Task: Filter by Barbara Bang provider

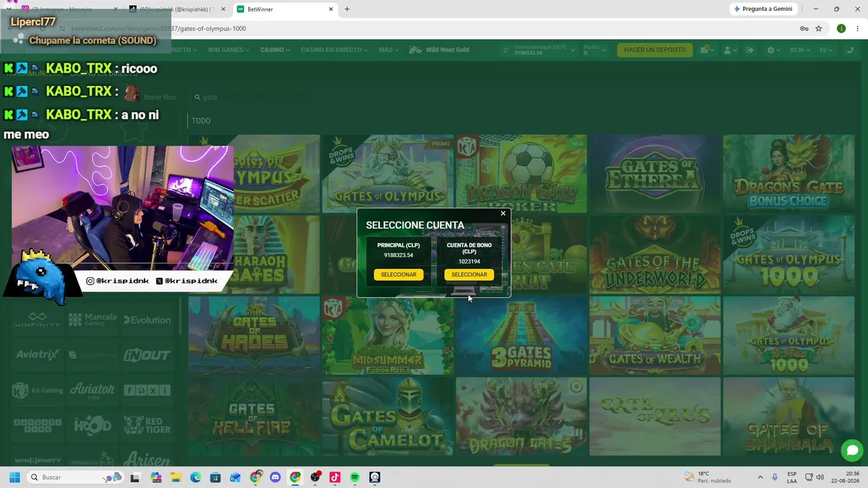Action: pyautogui.click(x=37, y=426)
